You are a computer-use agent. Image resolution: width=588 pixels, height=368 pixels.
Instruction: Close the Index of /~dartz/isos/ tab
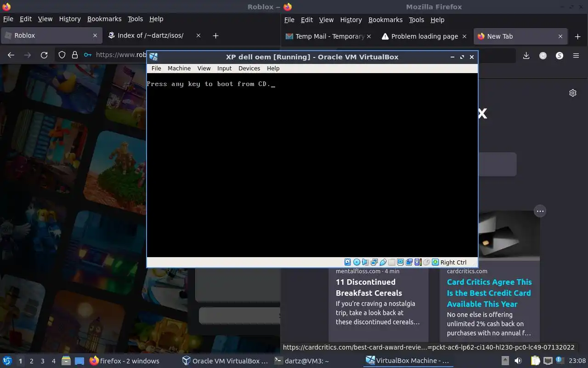(x=198, y=35)
